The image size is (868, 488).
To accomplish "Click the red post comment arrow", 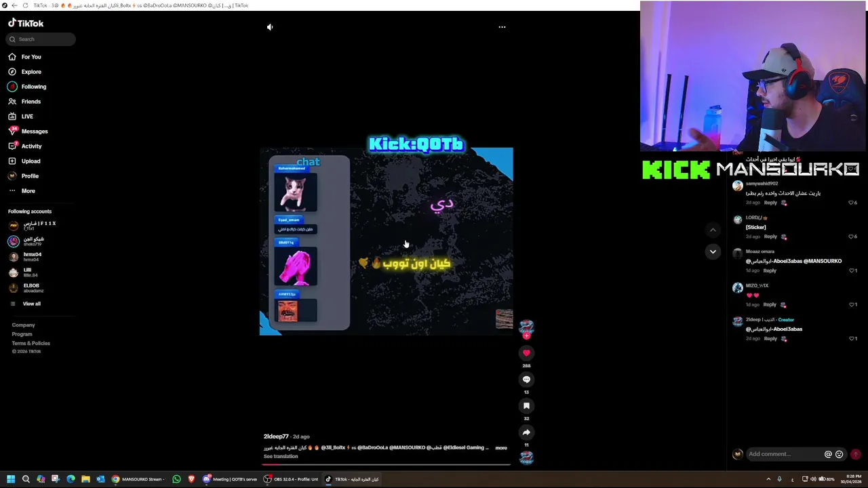I will 856,454.
